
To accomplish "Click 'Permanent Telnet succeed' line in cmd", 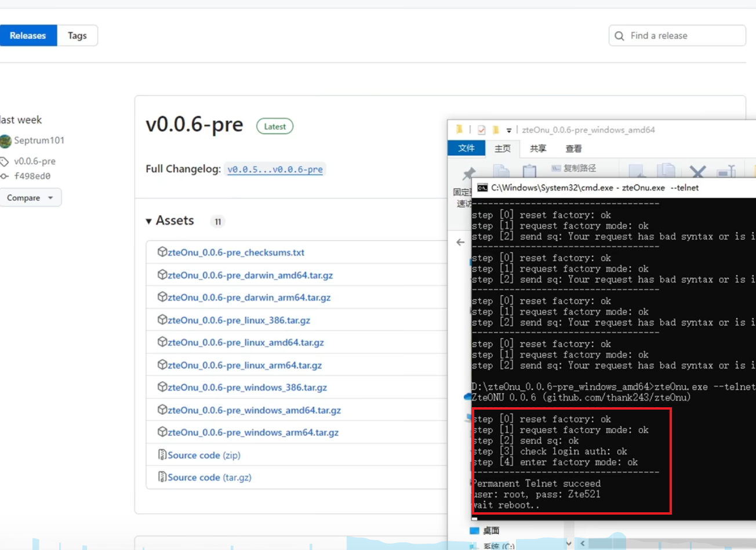I will [x=536, y=483].
